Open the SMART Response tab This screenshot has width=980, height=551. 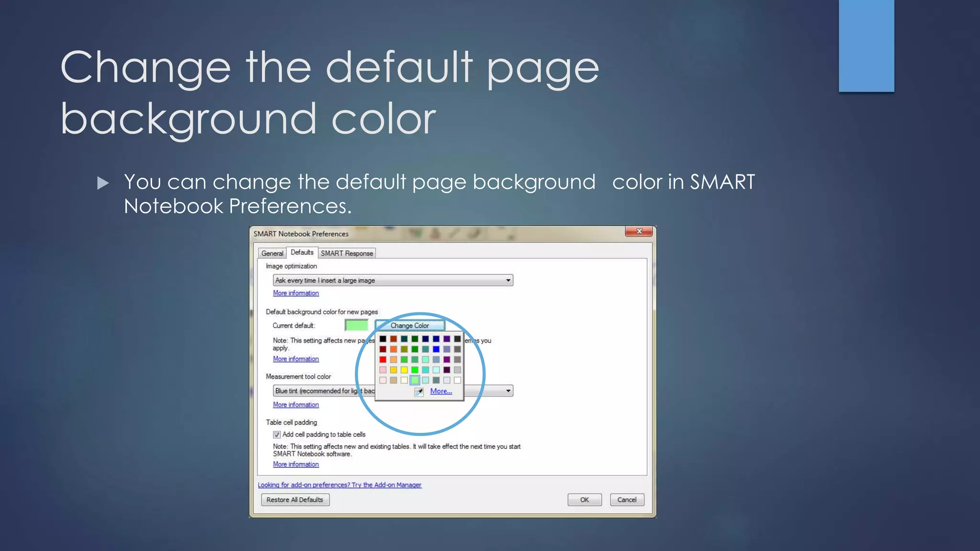(347, 253)
